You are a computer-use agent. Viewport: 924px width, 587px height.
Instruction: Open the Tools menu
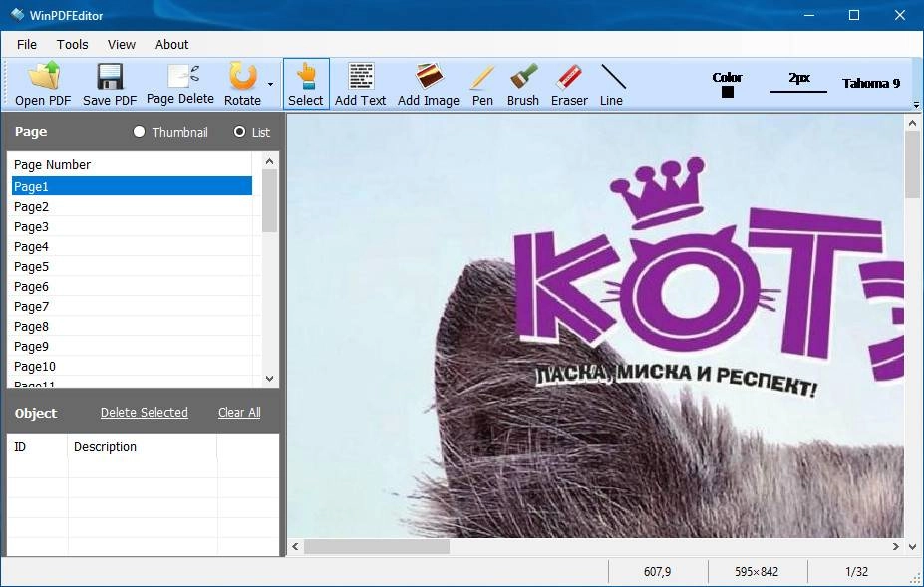[x=73, y=44]
